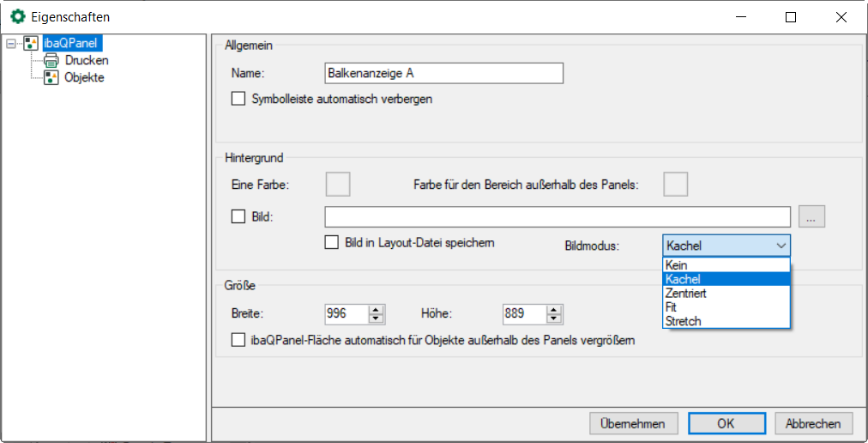The width and height of the screenshot is (868, 443).
Task: Choose Stretch in the Bildmodus list
Action: point(683,321)
